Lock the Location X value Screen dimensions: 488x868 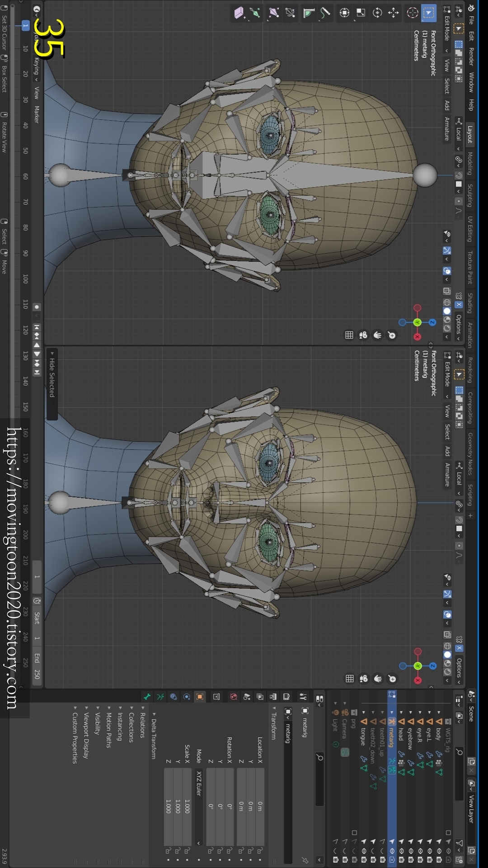[260, 851]
